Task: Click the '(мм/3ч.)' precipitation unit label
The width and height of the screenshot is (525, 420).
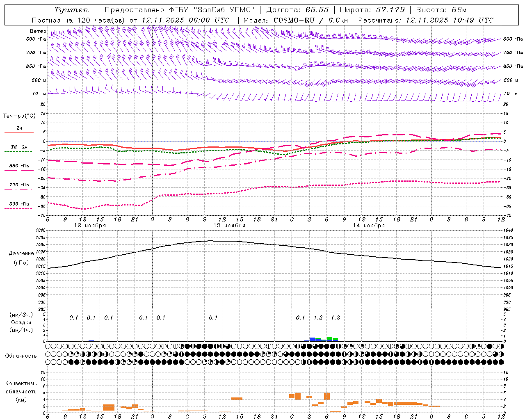Action: click(21, 315)
